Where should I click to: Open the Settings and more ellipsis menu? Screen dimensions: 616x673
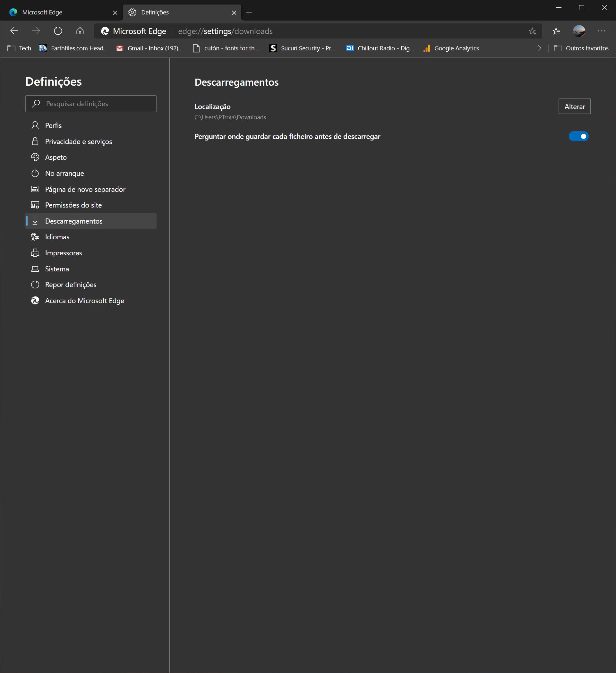[602, 31]
